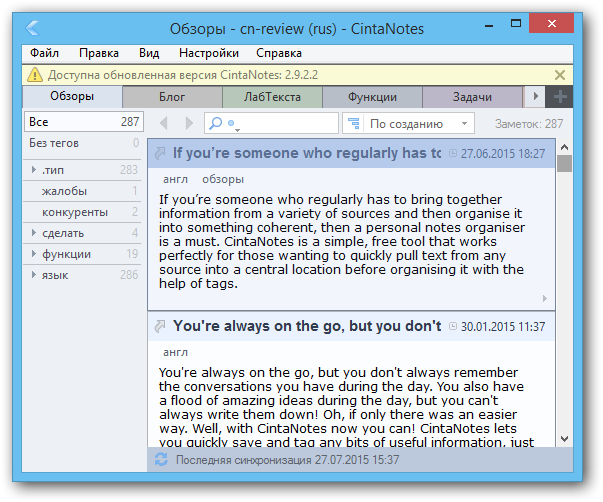Go to previous note history arrow
Viewport: 603px width, 502px height.
tap(164, 123)
